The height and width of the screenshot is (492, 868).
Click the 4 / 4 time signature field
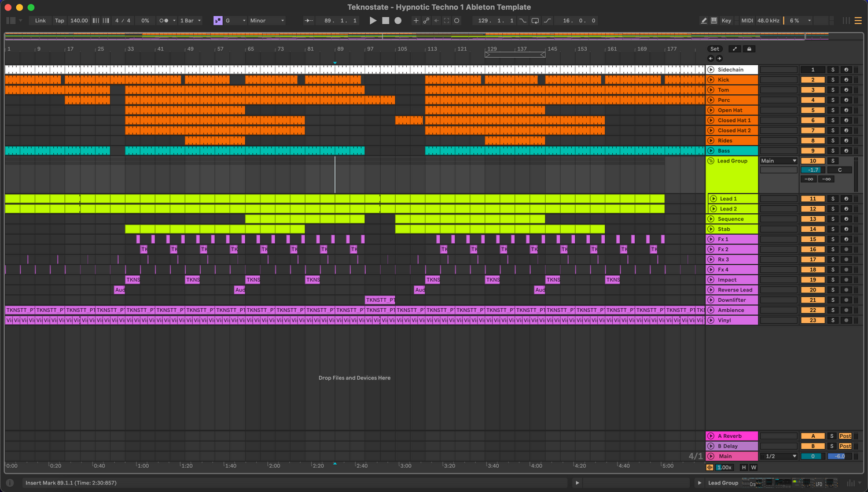pyautogui.click(x=123, y=20)
